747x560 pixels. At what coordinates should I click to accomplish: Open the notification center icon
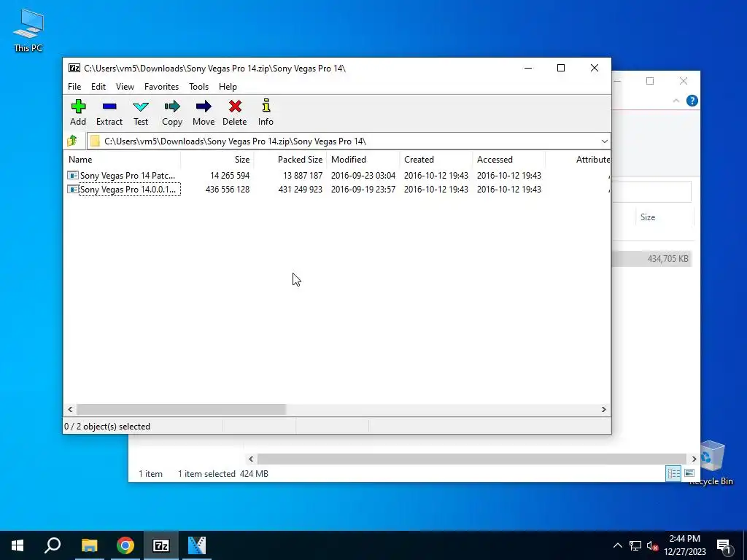pyautogui.click(x=724, y=546)
